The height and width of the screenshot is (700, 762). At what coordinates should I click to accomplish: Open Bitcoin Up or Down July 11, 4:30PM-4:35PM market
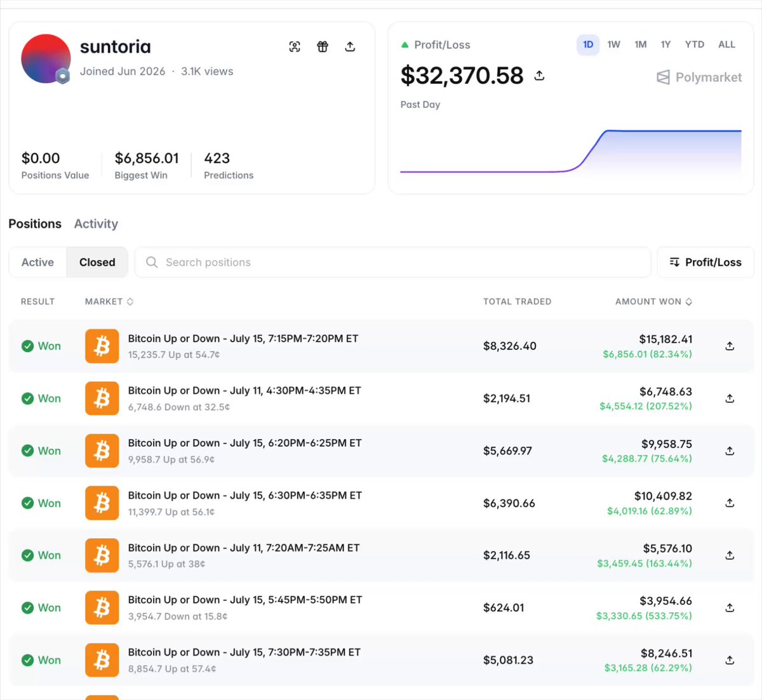(x=244, y=391)
